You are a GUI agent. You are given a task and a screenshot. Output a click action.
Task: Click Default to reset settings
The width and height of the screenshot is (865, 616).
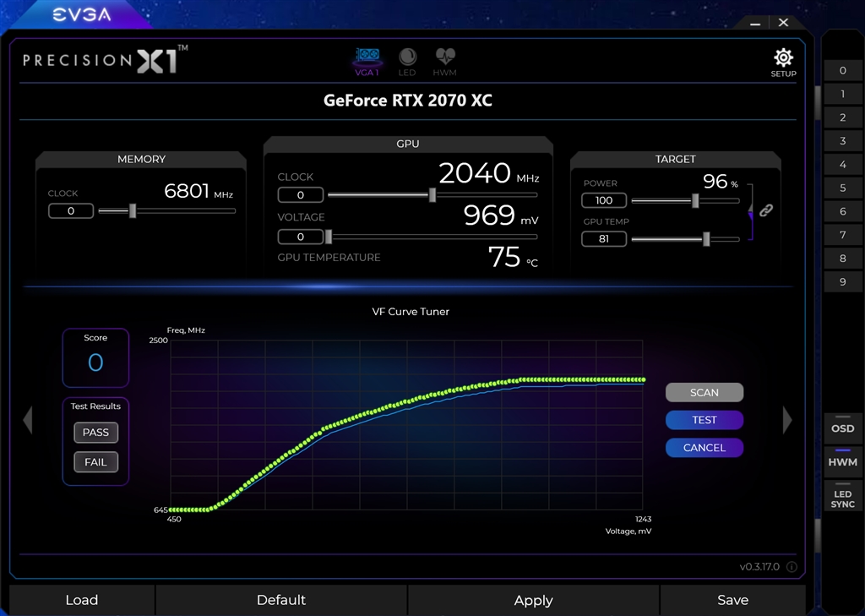click(x=281, y=600)
